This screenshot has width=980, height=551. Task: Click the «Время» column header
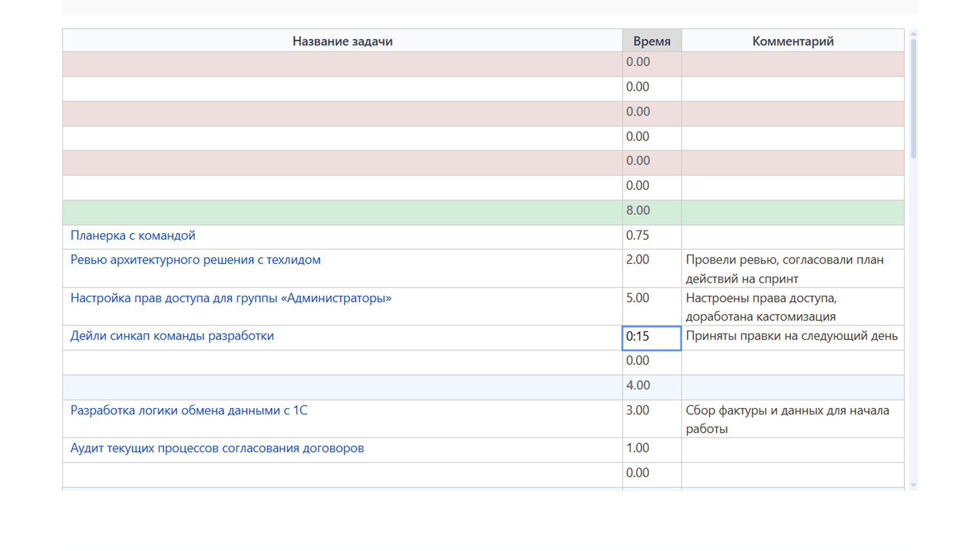(651, 41)
